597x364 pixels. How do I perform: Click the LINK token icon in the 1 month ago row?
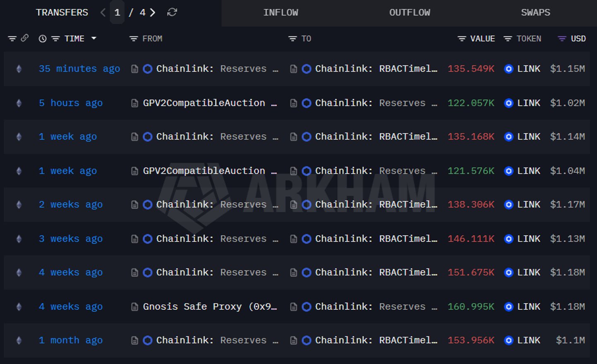point(509,340)
